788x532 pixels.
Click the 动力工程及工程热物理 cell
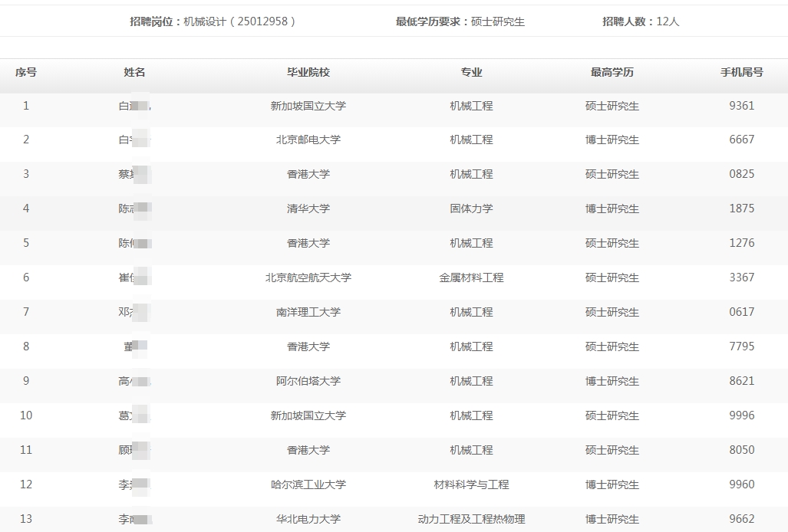click(471, 519)
